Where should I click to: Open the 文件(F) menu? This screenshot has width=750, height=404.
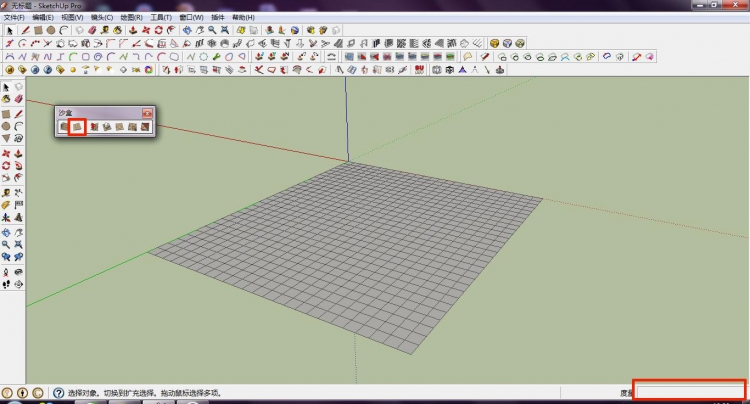click(x=14, y=17)
